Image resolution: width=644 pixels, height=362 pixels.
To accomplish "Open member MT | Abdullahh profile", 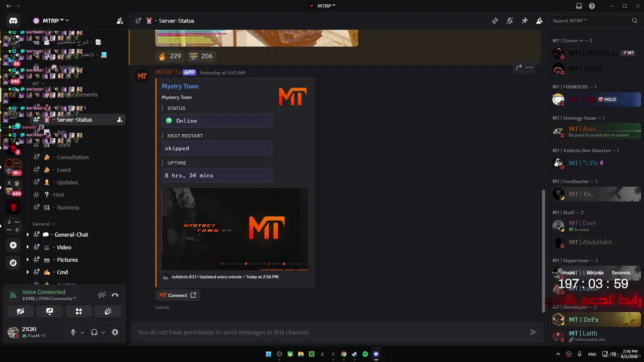I will [596, 242].
